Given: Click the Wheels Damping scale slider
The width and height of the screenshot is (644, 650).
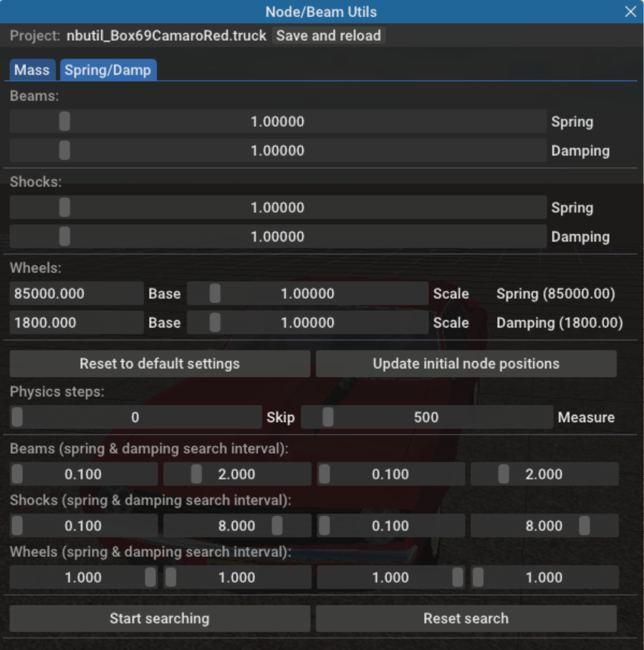Looking at the screenshot, I should click(x=307, y=323).
